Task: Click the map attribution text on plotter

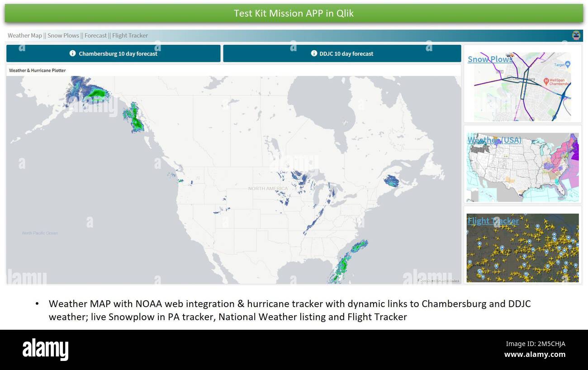Action: pyautogui.click(x=438, y=280)
